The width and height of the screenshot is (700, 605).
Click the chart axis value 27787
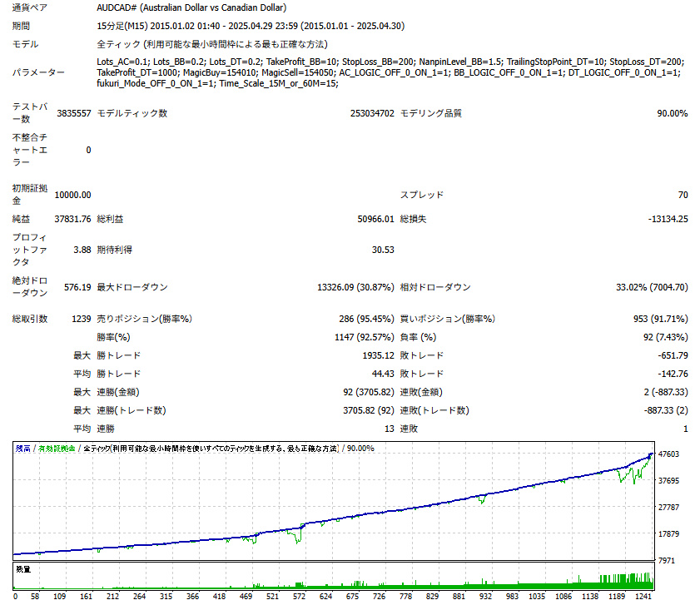pyautogui.click(x=668, y=508)
